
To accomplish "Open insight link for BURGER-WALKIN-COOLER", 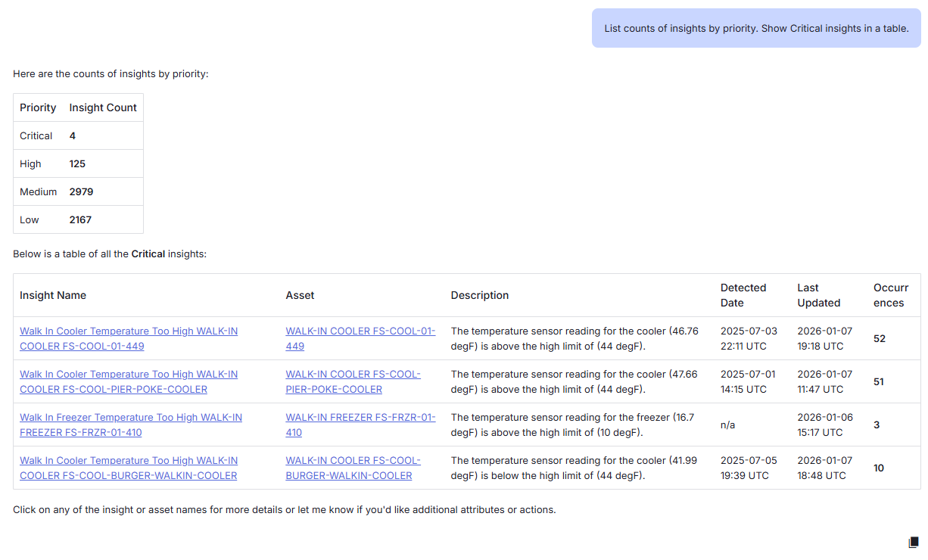I will [129, 468].
